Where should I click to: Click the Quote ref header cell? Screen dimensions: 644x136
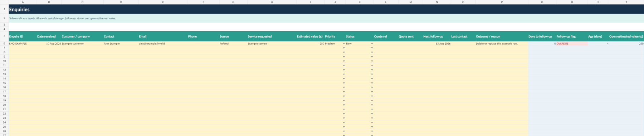[386, 36]
